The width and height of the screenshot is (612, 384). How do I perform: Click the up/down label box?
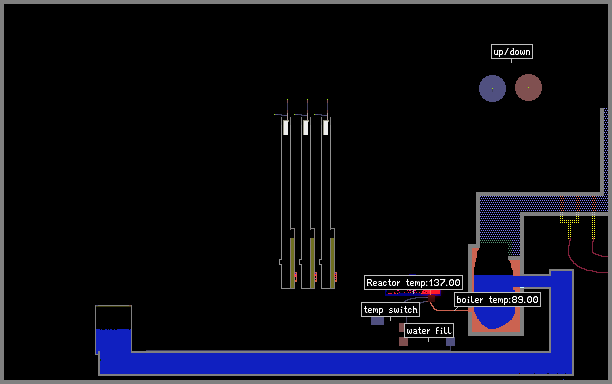click(x=512, y=52)
